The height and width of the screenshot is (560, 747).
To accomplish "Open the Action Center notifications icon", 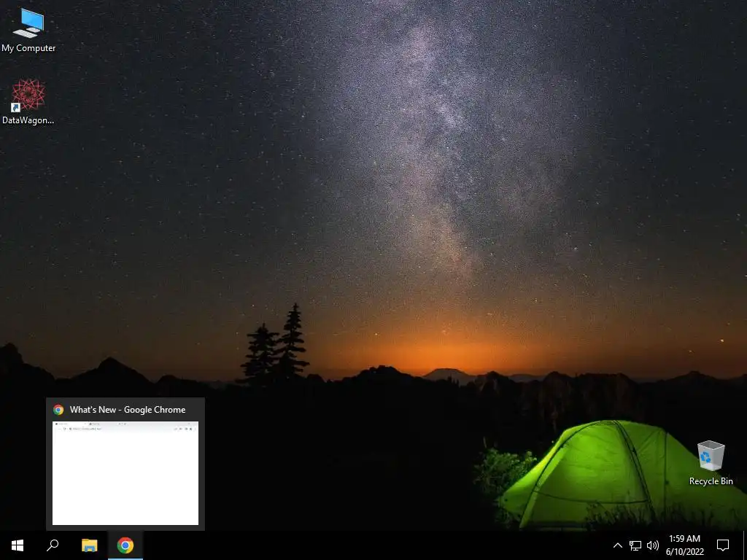I will pos(723,545).
